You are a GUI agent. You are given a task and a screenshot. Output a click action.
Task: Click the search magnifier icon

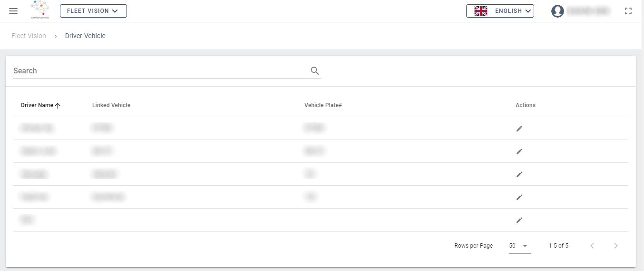pyautogui.click(x=314, y=70)
